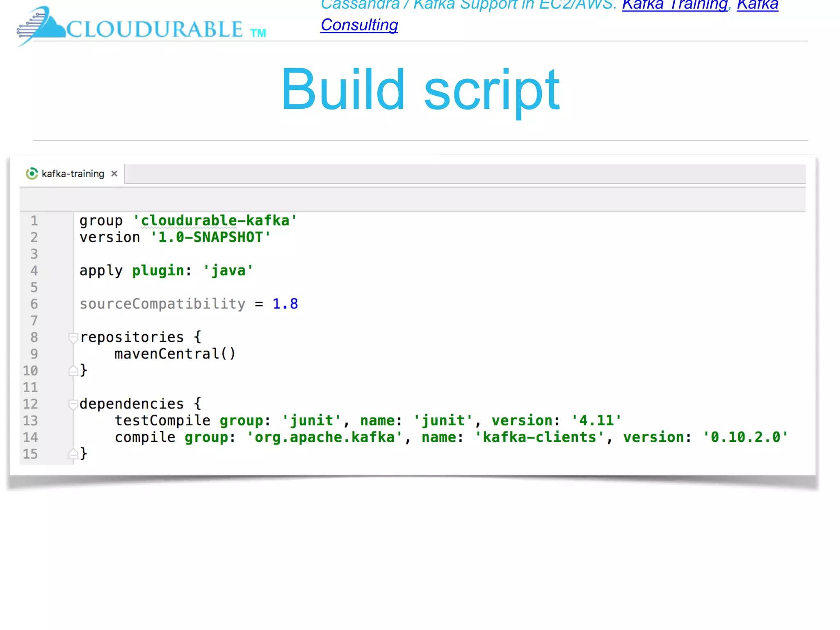Click the junit version '4.11' string
Screen dimensions: 840x630
click(x=596, y=420)
